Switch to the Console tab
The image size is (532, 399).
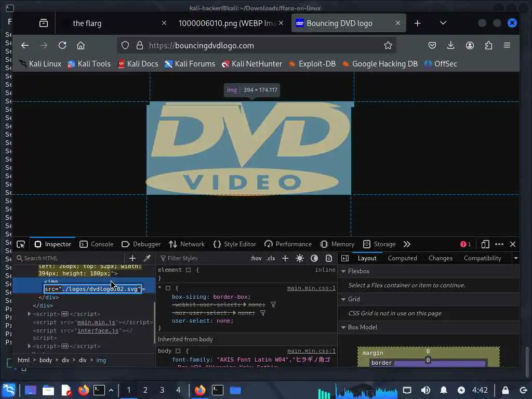[96, 244]
